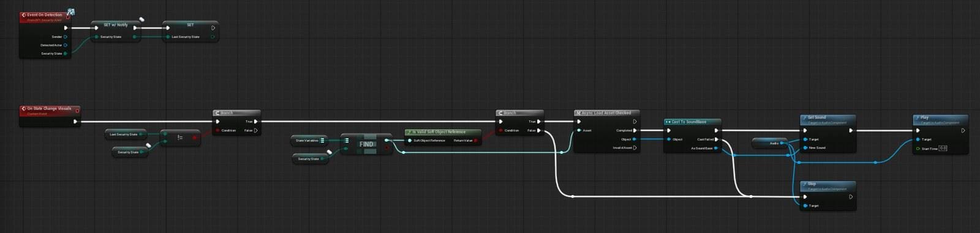Click the Event On Detection node title
Screen dimensions: 980x233
pos(44,15)
